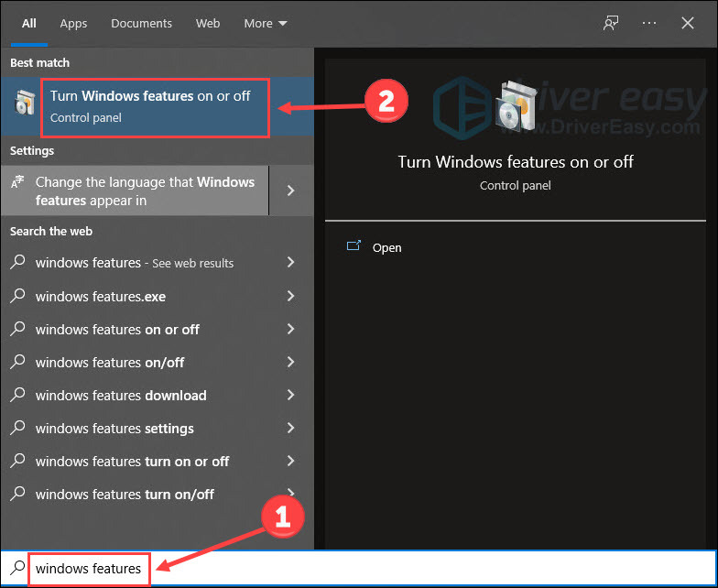Screen dimensions: 718x588
Task: Switch to the Apps tab
Action: point(73,24)
